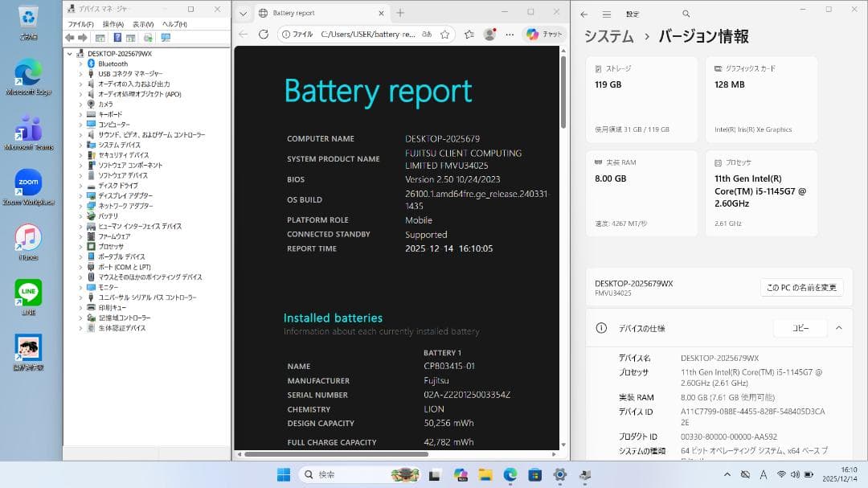The image size is (868, 488).
Task: Collapse the デバイスの仕様 section chevron
Action: tap(838, 327)
